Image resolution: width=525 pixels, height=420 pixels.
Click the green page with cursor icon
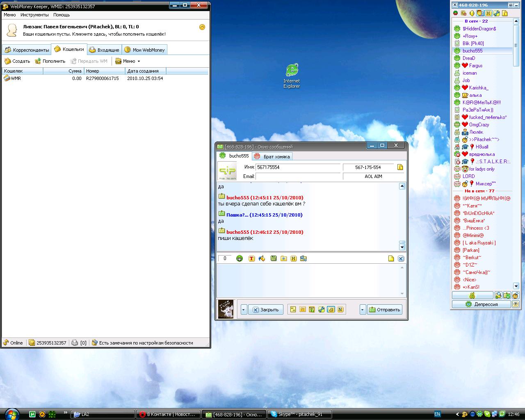(312, 310)
